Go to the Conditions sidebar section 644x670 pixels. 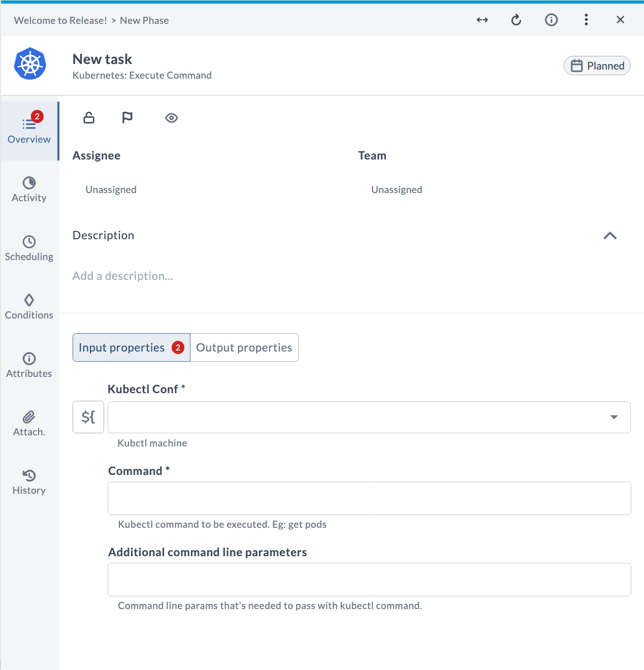pos(29,307)
